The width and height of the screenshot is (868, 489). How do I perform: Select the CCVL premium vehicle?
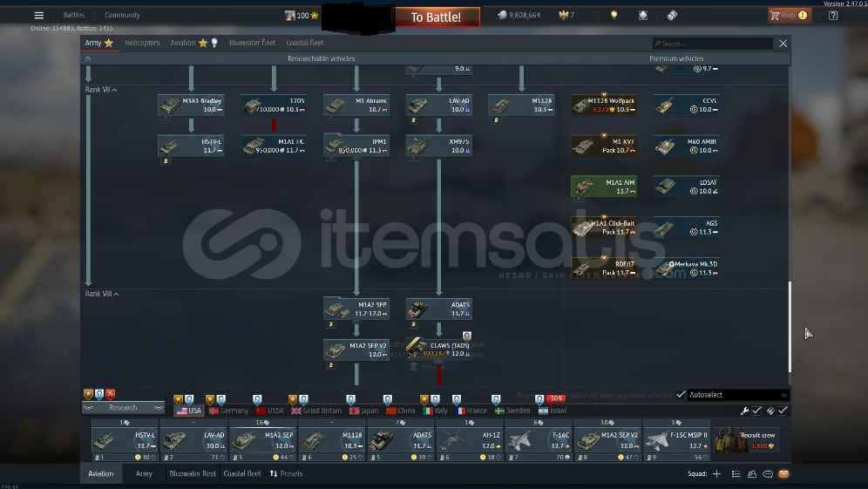coord(687,105)
